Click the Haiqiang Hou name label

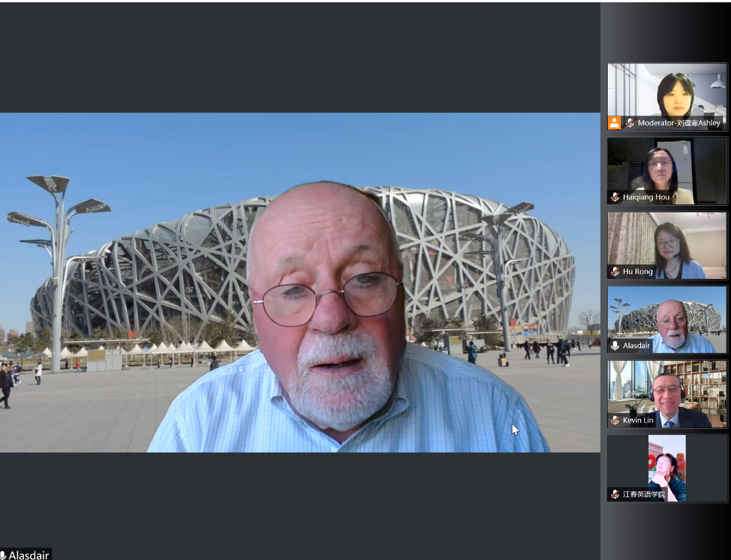point(646,197)
